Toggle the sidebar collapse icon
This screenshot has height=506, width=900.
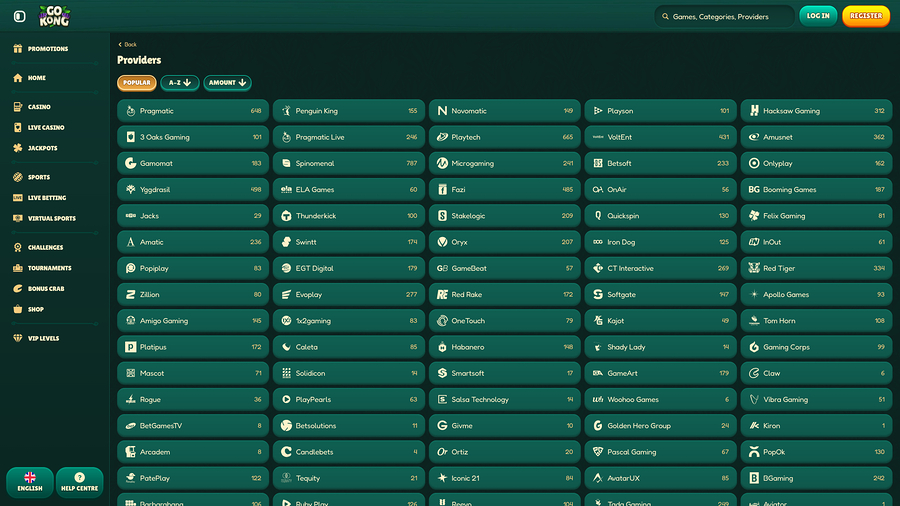tap(20, 16)
